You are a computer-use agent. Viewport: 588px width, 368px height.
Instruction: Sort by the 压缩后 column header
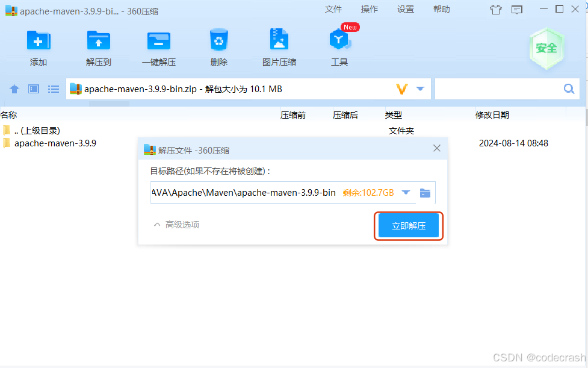tap(345, 115)
